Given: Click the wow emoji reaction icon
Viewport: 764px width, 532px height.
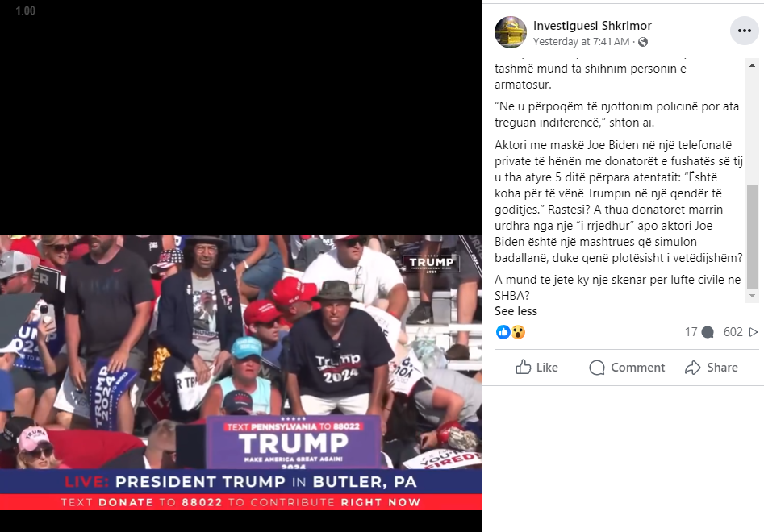Looking at the screenshot, I should 518,332.
